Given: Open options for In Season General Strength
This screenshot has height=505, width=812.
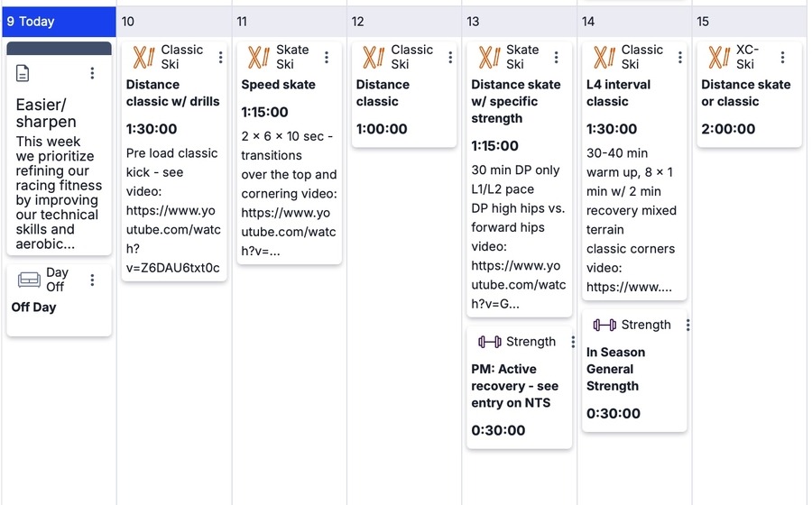Looking at the screenshot, I should click(x=687, y=325).
